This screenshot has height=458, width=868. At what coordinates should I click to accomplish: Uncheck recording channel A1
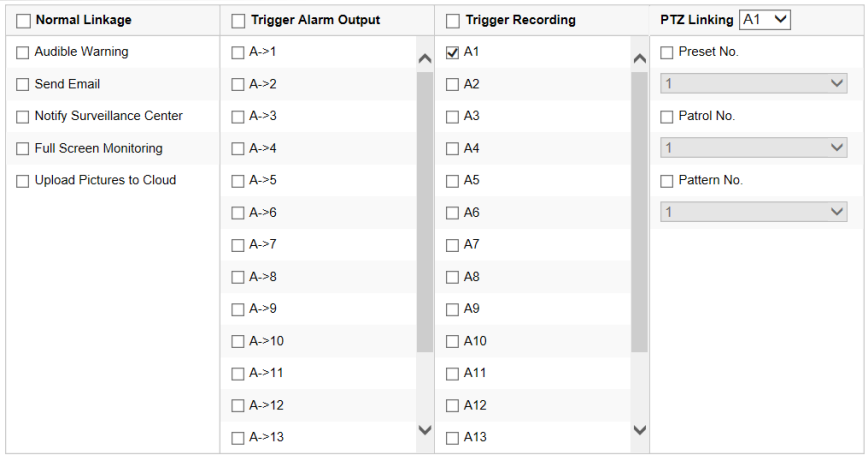click(453, 52)
